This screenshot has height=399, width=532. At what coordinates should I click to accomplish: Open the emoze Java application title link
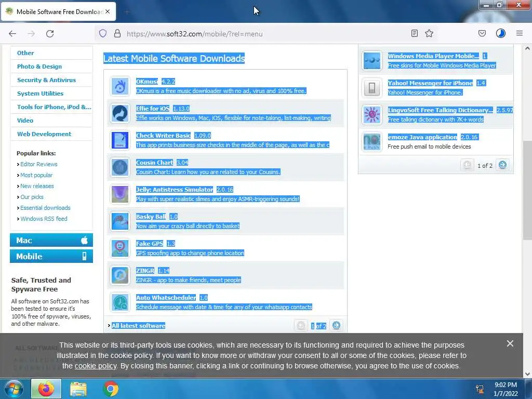422,137
